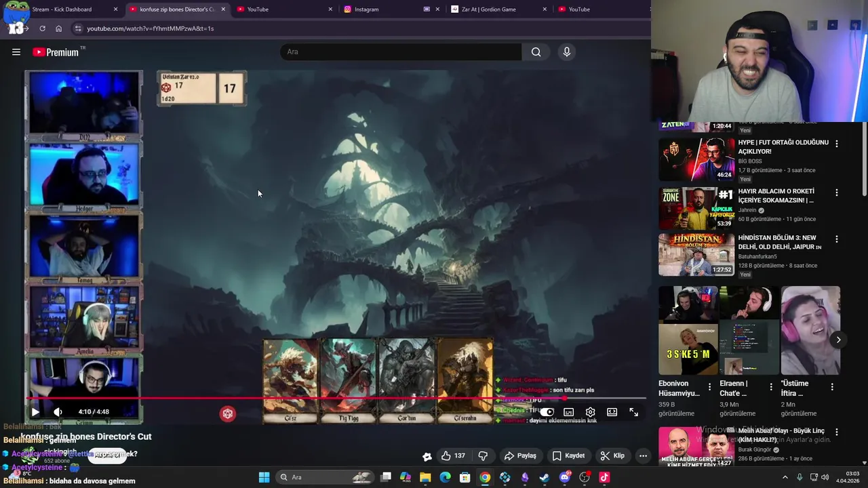Close the Instagram tab
This screenshot has width=868, height=488.
click(437, 9)
